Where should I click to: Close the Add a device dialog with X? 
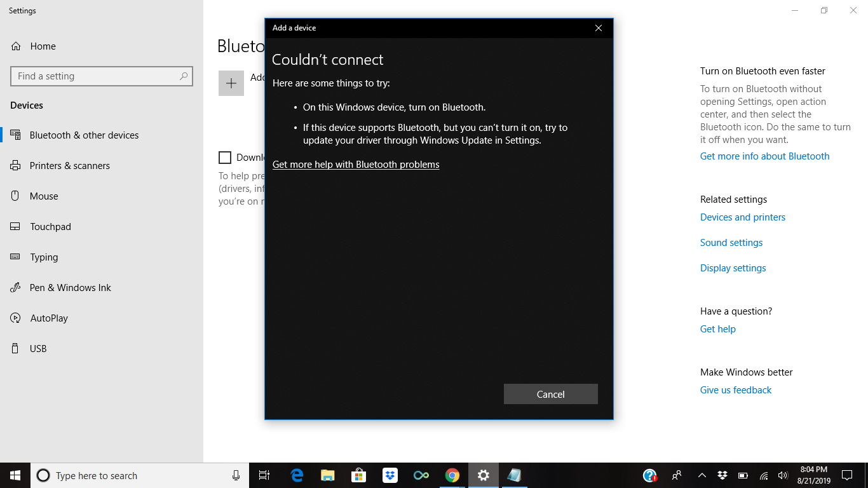tap(598, 28)
